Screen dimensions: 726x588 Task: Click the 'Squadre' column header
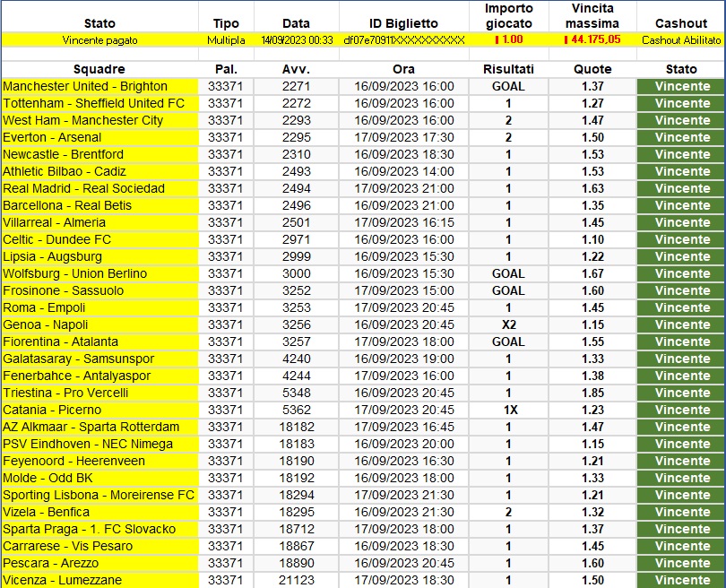pos(99,69)
